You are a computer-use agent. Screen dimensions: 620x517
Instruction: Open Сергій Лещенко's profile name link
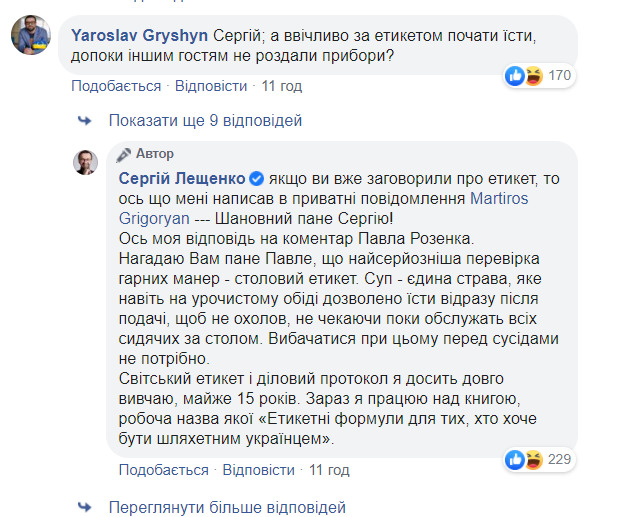click(181, 179)
